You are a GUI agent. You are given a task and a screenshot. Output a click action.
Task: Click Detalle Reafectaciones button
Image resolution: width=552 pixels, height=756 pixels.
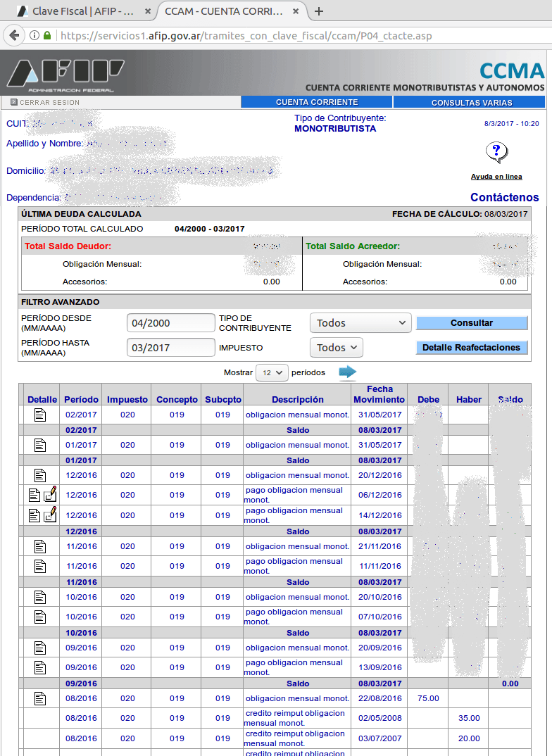pyautogui.click(x=472, y=348)
